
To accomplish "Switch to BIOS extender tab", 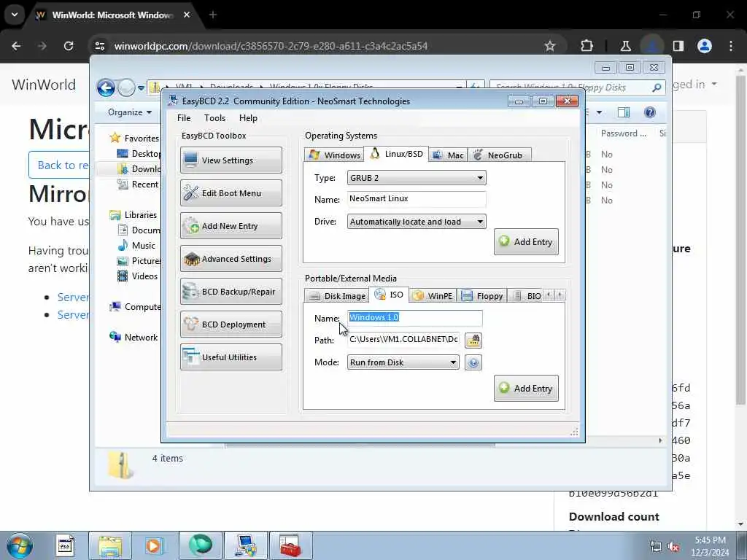I will point(525,296).
